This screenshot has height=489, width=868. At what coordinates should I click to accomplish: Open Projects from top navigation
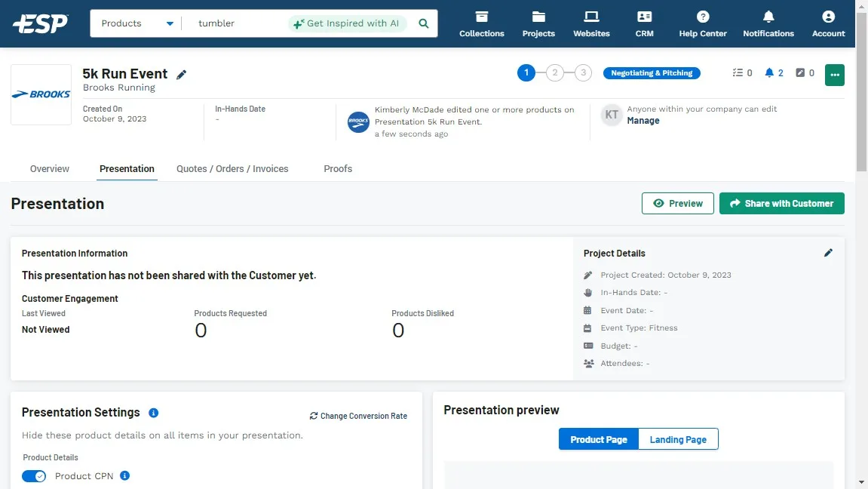pos(538,24)
